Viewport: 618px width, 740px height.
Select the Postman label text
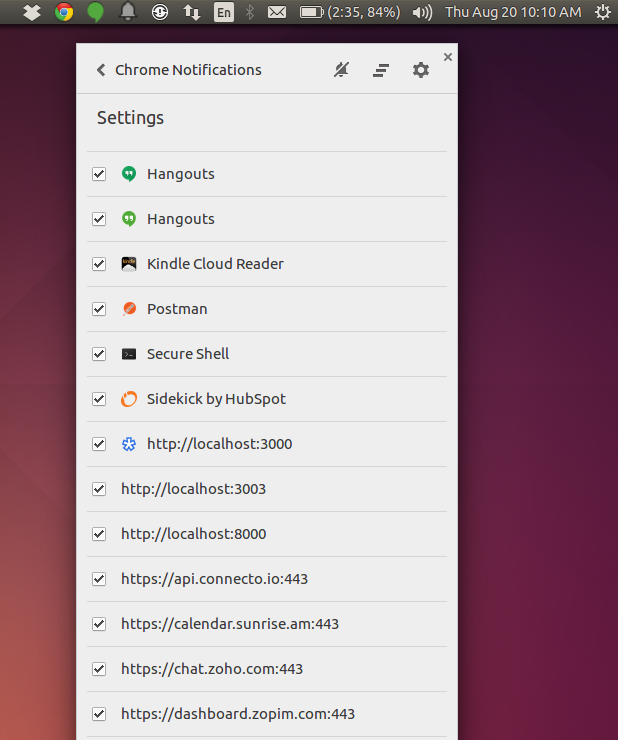click(x=177, y=309)
